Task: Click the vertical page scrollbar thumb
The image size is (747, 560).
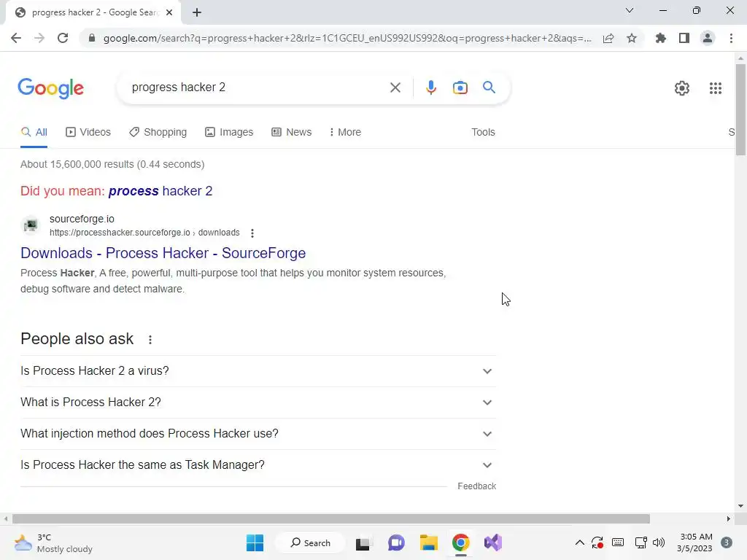Action: tap(740, 109)
